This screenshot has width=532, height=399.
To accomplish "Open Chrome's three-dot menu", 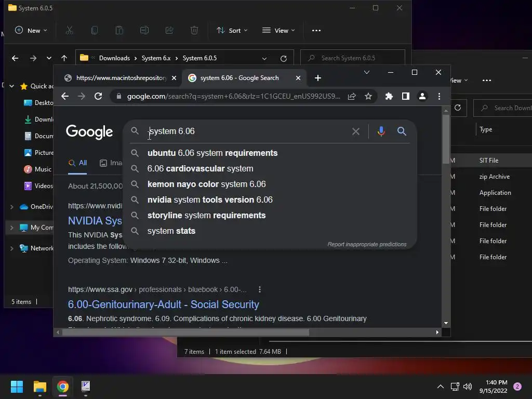I will 439,96.
